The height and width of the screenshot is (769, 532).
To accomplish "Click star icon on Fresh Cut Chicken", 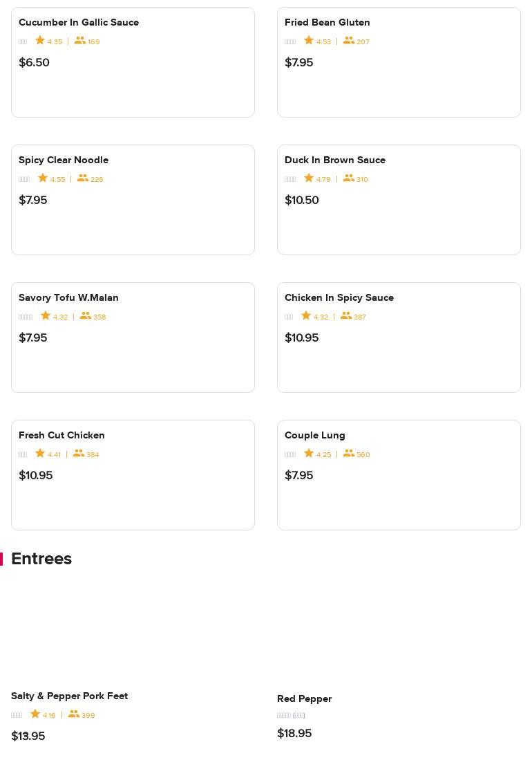I will (x=40, y=454).
